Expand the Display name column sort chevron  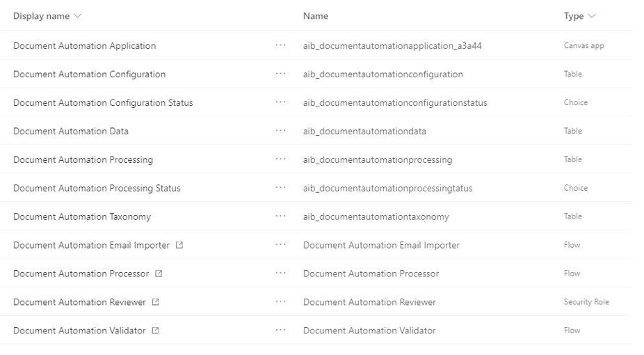(x=78, y=16)
